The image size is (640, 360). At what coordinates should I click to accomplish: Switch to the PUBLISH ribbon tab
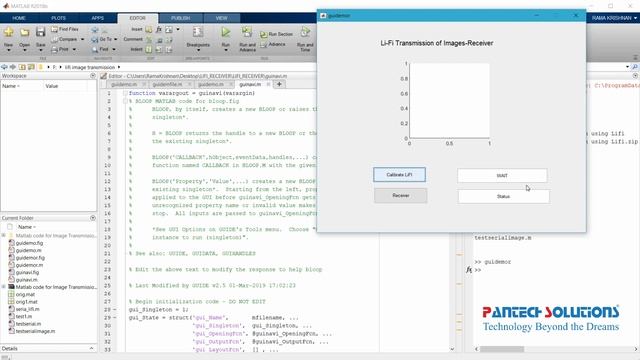point(180,18)
